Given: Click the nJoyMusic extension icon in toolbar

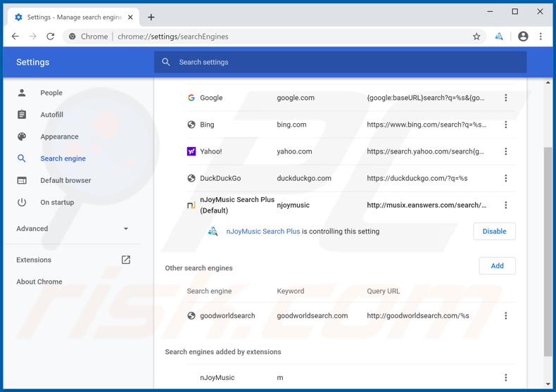Looking at the screenshot, I should pyautogui.click(x=499, y=36).
